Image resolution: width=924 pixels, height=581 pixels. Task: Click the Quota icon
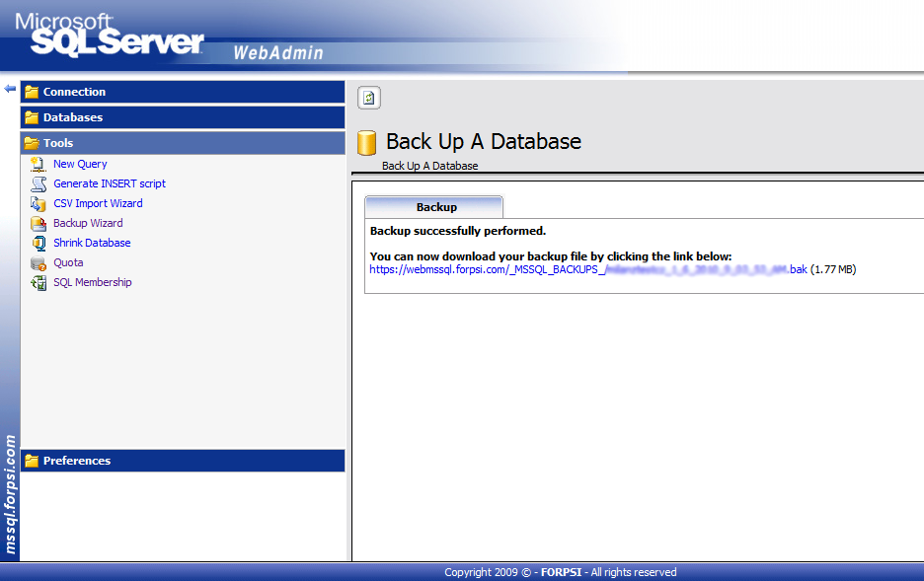pos(38,263)
